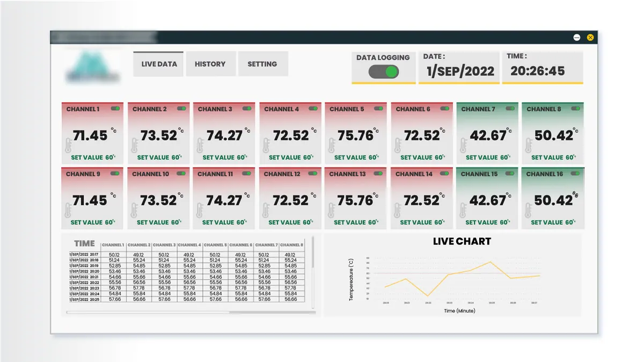Image resolution: width=644 pixels, height=362 pixels.
Task: Click Channel 7 reading 42.67
Action: click(488, 136)
